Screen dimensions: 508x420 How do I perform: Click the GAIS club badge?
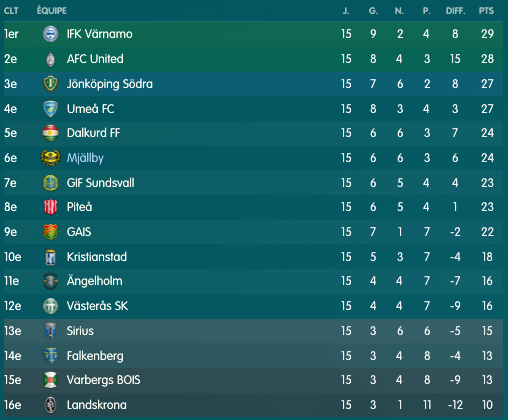coord(51,232)
